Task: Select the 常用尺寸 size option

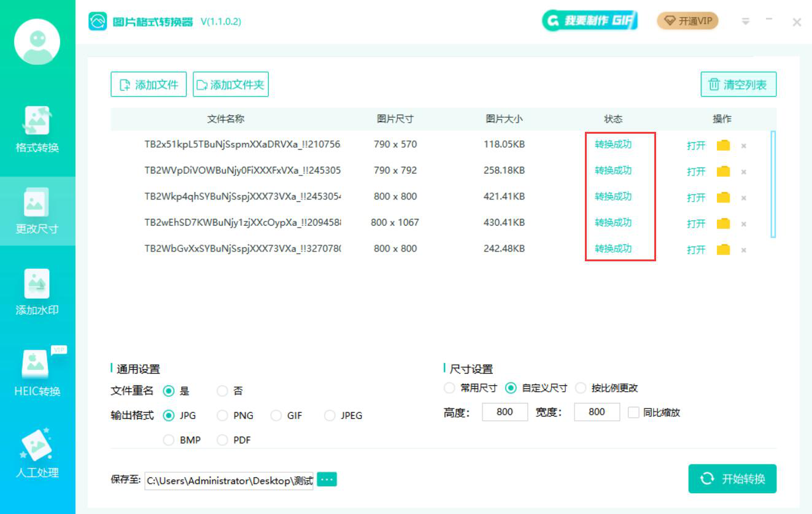Action: 449,388
